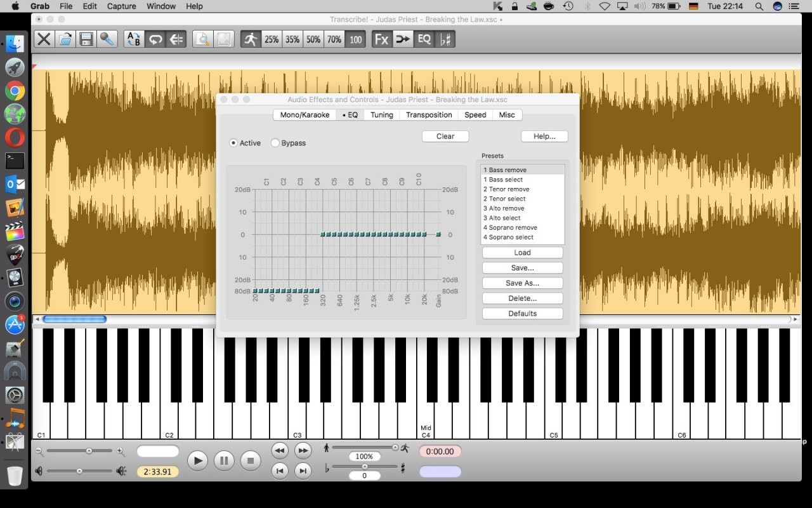
Task: Select the '4 Soprano remove' preset
Action: pyautogui.click(x=523, y=227)
